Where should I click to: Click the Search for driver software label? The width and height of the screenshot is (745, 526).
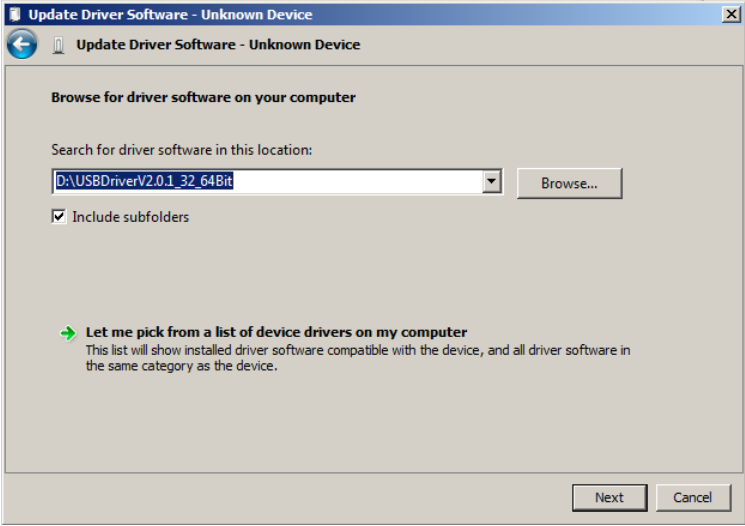pyautogui.click(x=181, y=150)
